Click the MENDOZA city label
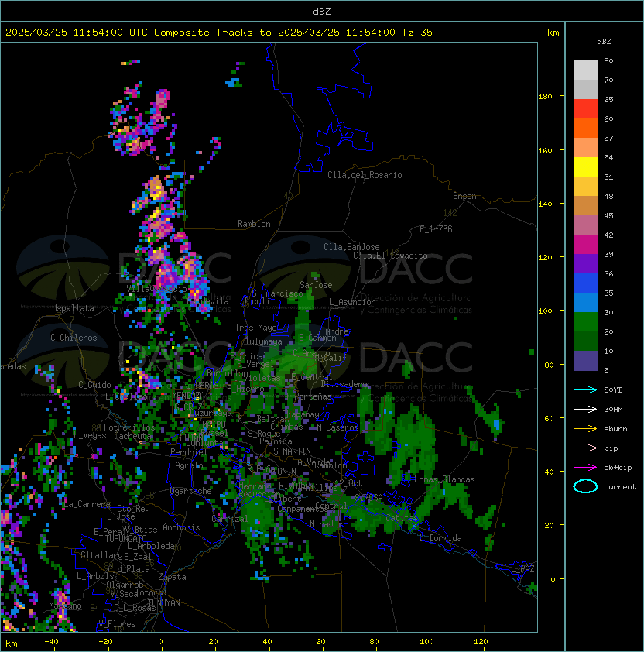 click(x=188, y=395)
